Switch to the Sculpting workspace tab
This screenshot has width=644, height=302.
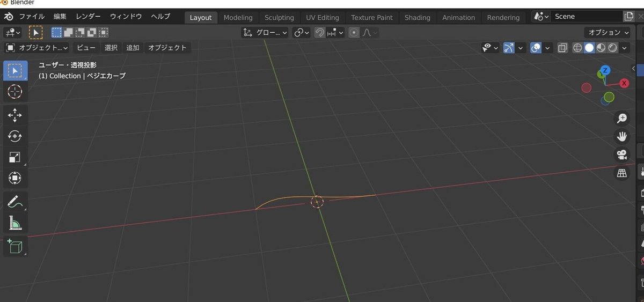pos(279,17)
